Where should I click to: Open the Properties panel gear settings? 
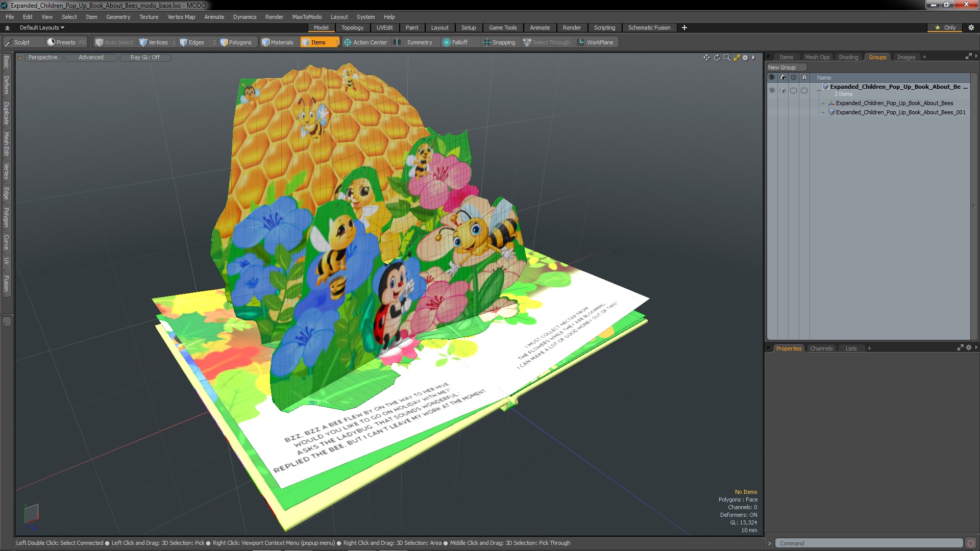pyautogui.click(x=969, y=347)
